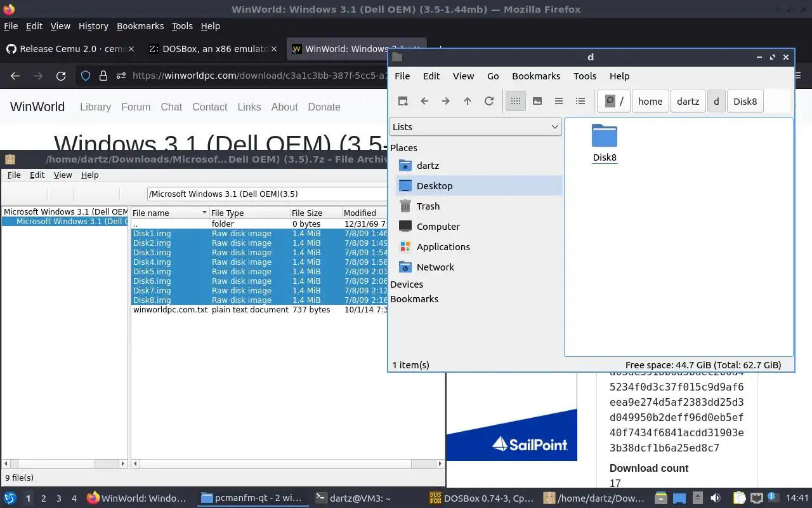Open WinWorld Forum link
Screen dimensions: 812x508
point(136,107)
